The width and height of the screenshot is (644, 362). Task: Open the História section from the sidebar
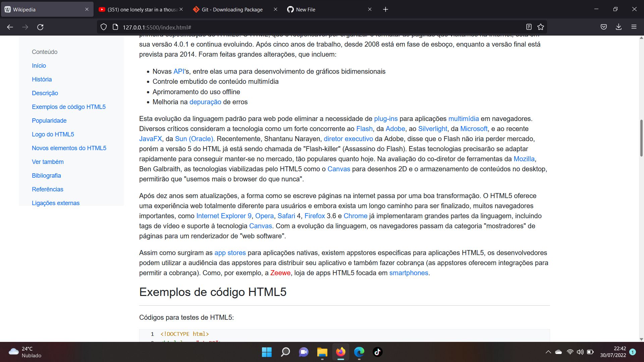coord(42,79)
